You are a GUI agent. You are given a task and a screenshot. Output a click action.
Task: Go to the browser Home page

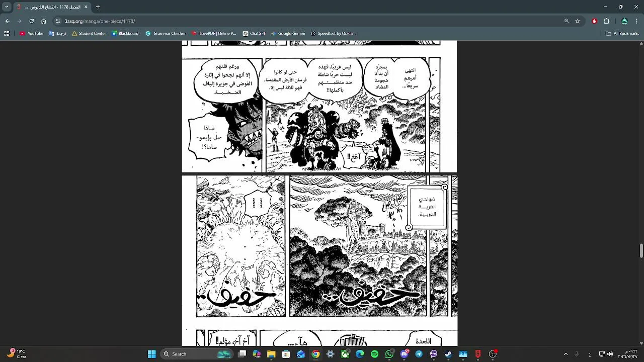pos(43,21)
